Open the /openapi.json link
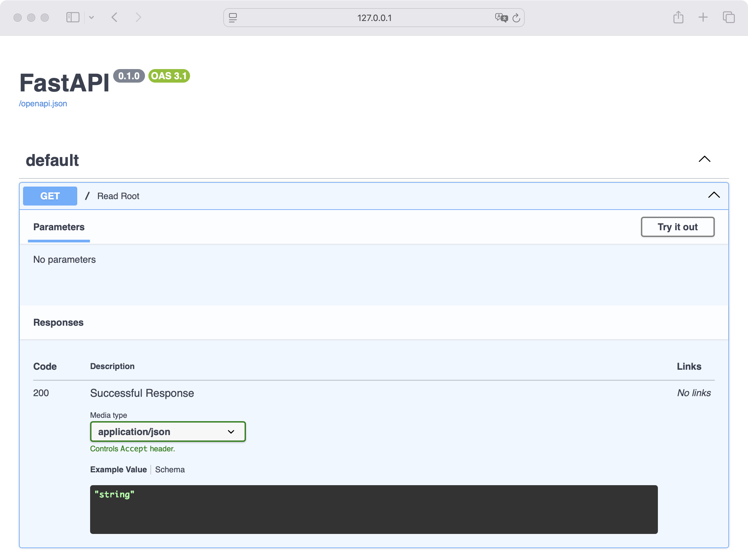This screenshot has width=748, height=560. 43,103
